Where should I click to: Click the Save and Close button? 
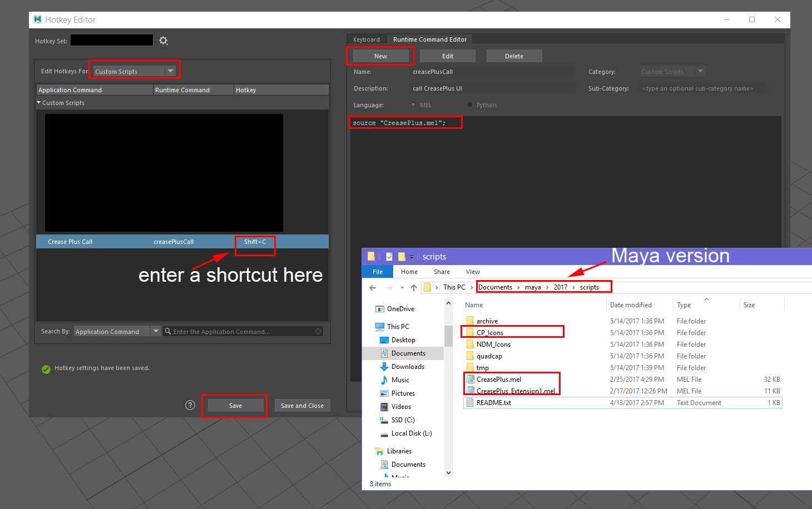pyautogui.click(x=303, y=406)
